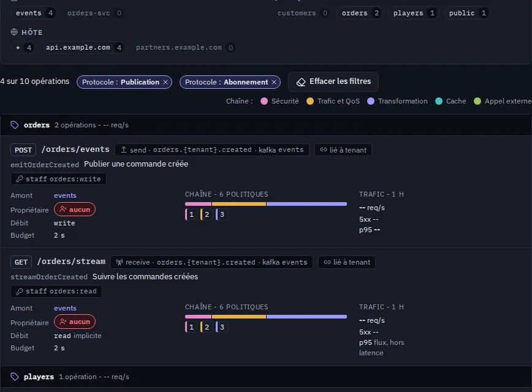532x392 pixels.
Task: Select the partners.example.com host chip
Action: (184, 48)
